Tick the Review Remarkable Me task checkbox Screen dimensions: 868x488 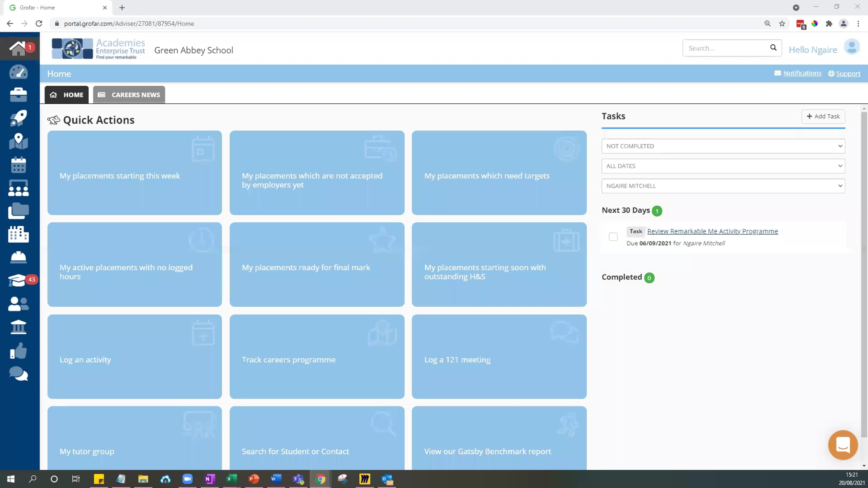point(613,237)
